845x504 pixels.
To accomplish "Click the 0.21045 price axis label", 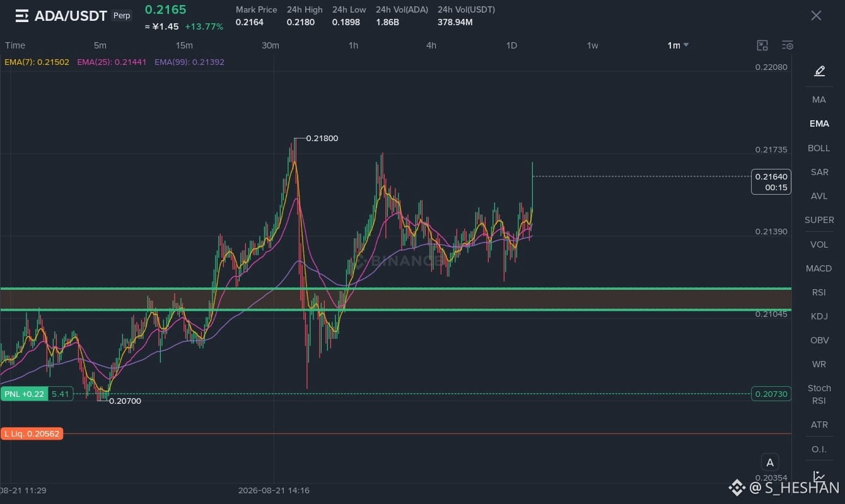I will (771, 314).
